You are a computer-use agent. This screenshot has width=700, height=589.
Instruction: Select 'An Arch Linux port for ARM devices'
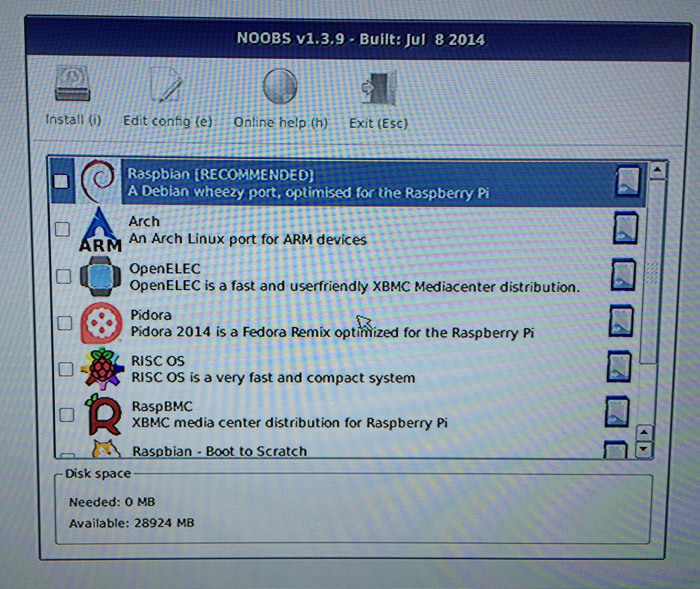coord(248,239)
